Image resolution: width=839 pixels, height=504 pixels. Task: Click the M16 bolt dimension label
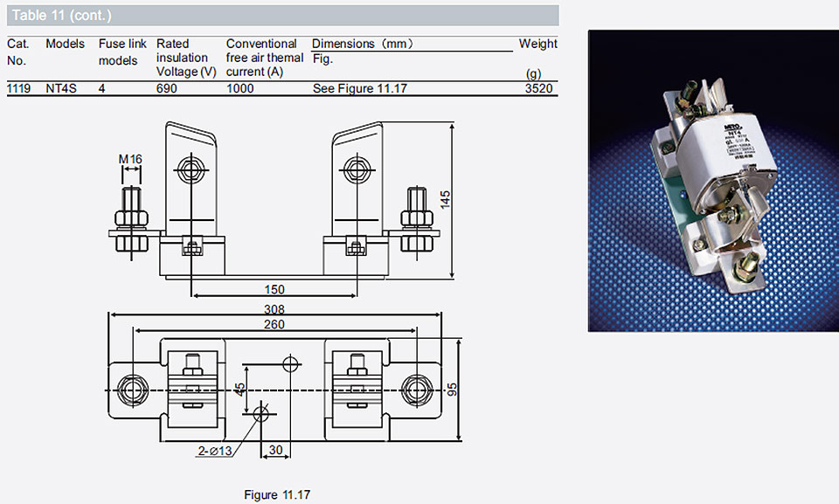pos(130,159)
